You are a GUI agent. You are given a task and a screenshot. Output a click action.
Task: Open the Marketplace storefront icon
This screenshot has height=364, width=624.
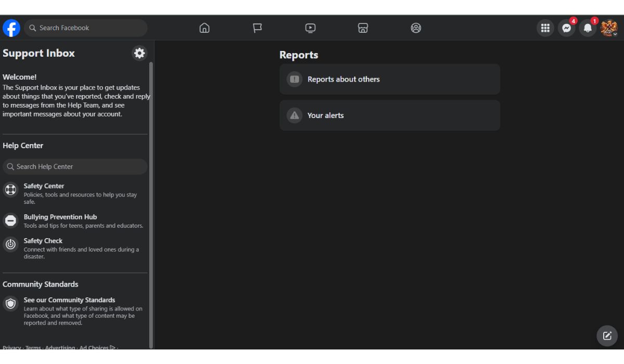point(363,28)
